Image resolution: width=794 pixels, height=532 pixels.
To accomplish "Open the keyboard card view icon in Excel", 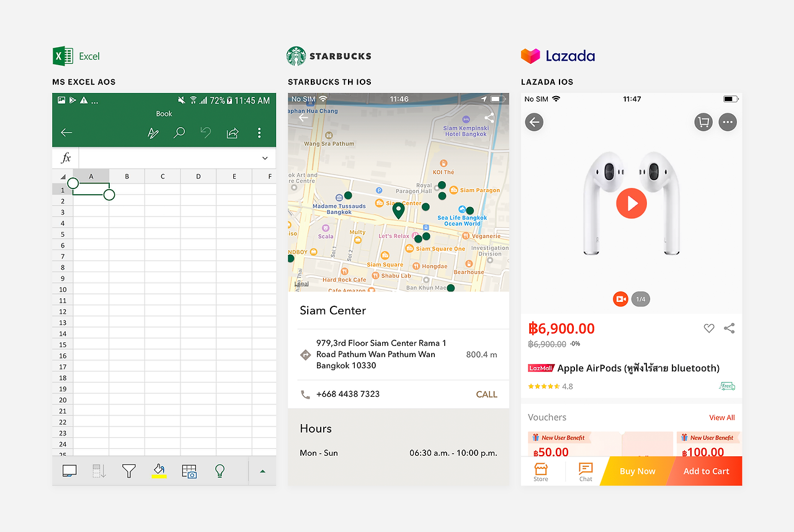I will click(69, 471).
